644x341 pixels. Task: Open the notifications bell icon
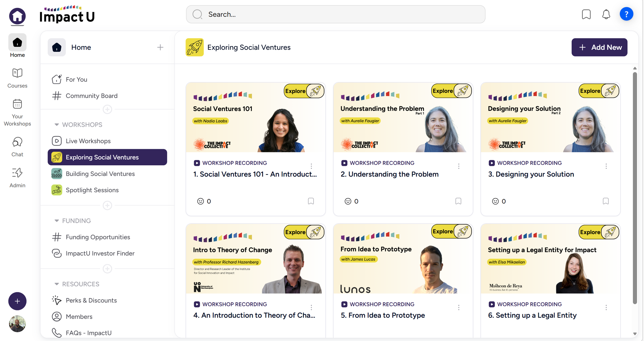[x=606, y=14]
